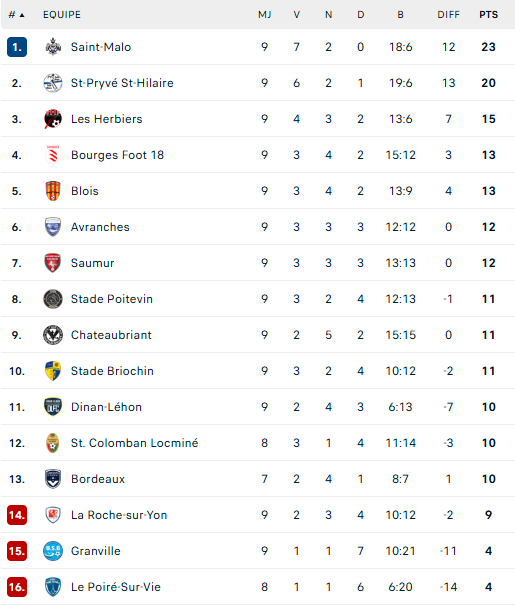Sort by MJ matches played header

265,15
